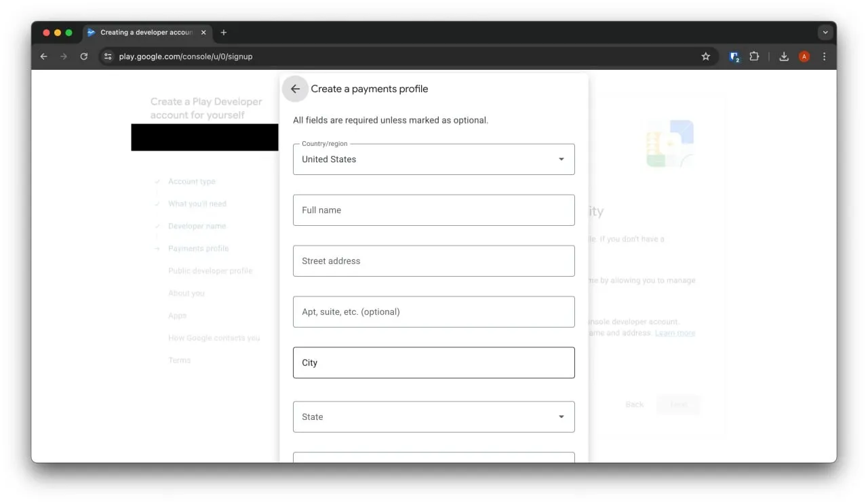The width and height of the screenshot is (868, 504).
Task: Open the Extensions puzzle icon
Action: (x=754, y=56)
